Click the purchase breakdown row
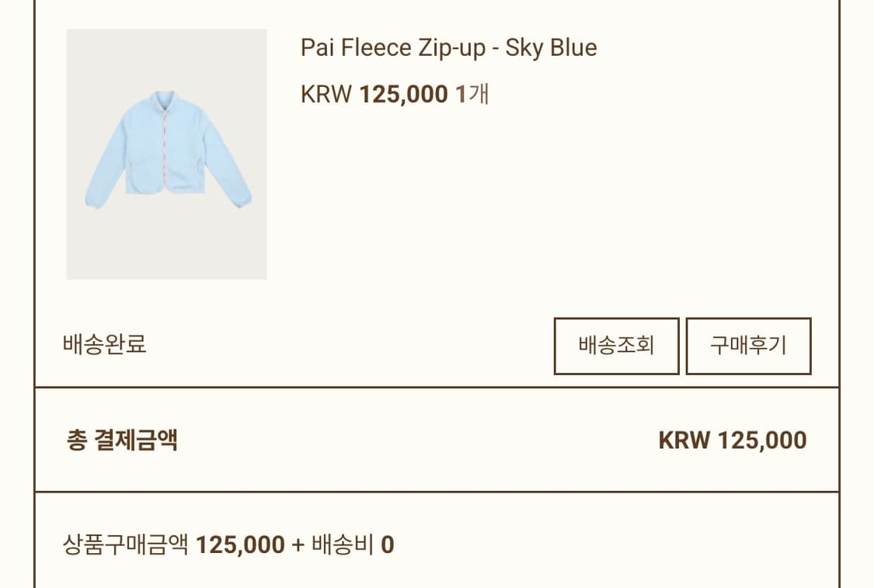This screenshot has height=588, width=874. pyautogui.click(x=435, y=545)
